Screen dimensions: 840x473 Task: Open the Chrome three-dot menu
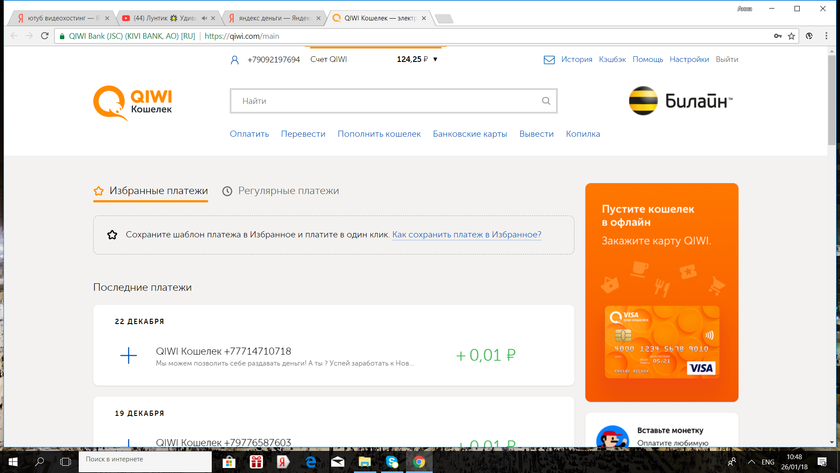coord(826,36)
